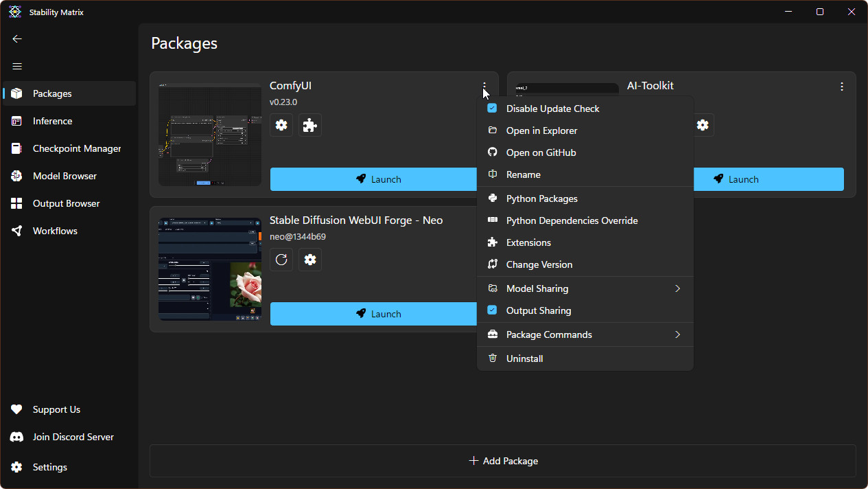Image resolution: width=868 pixels, height=489 pixels.
Task: Click the ComfyUI three-dot menu button
Action: [x=484, y=87]
